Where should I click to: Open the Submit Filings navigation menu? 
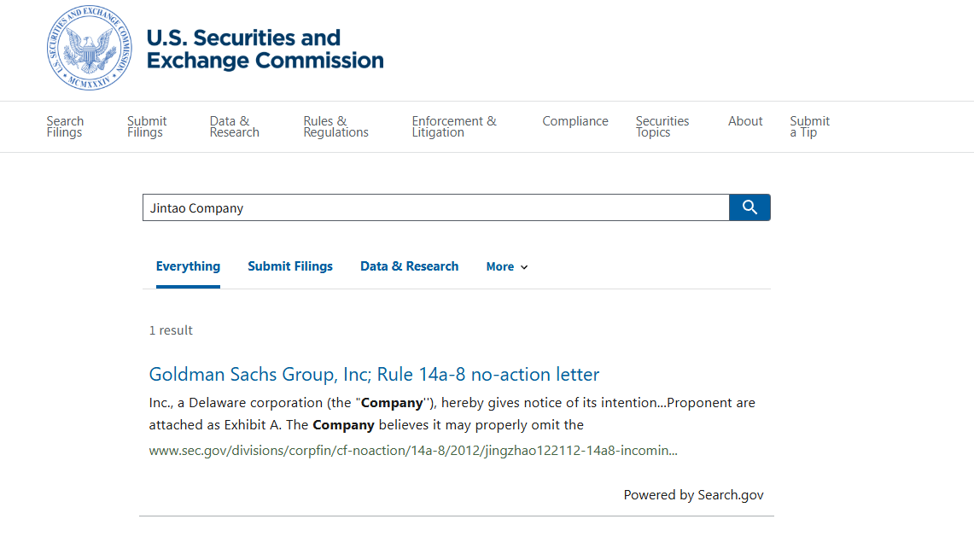(x=147, y=126)
